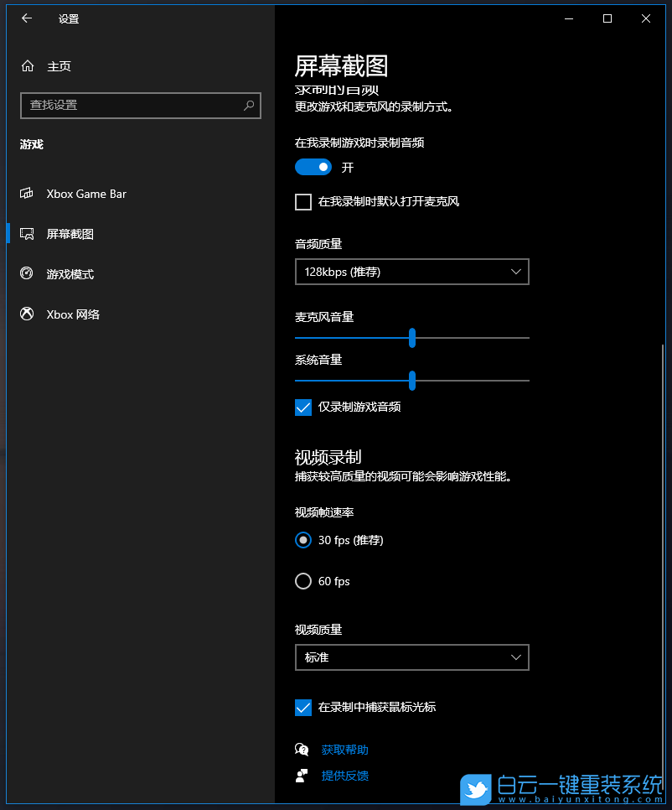
Task: Open the Xbox 网络 settings page
Action: click(73, 314)
